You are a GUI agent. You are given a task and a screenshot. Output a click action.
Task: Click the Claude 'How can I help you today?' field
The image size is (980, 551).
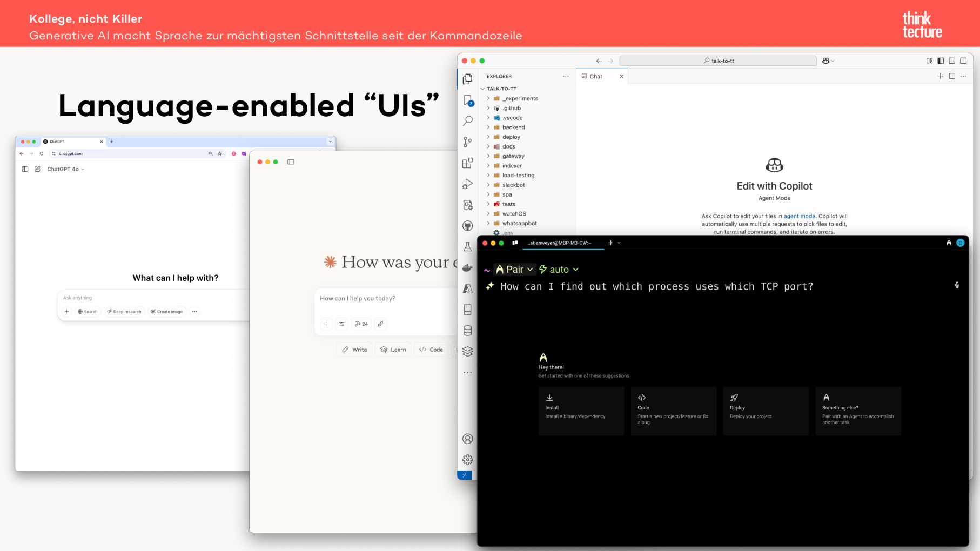click(x=386, y=299)
